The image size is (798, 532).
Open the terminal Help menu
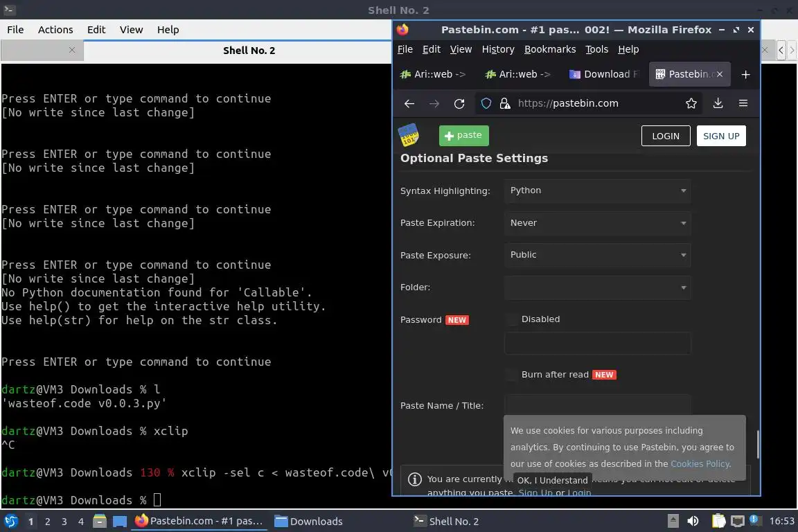pos(168,30)
